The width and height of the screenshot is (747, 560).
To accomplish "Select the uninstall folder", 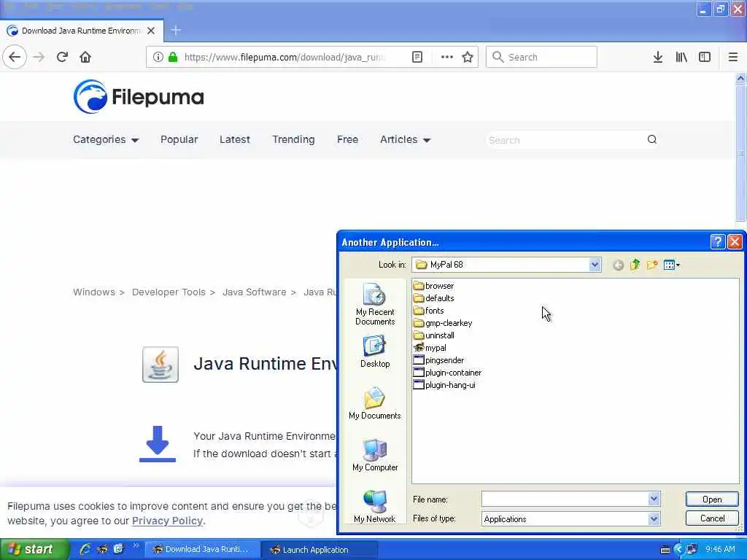I will (433, 335).
